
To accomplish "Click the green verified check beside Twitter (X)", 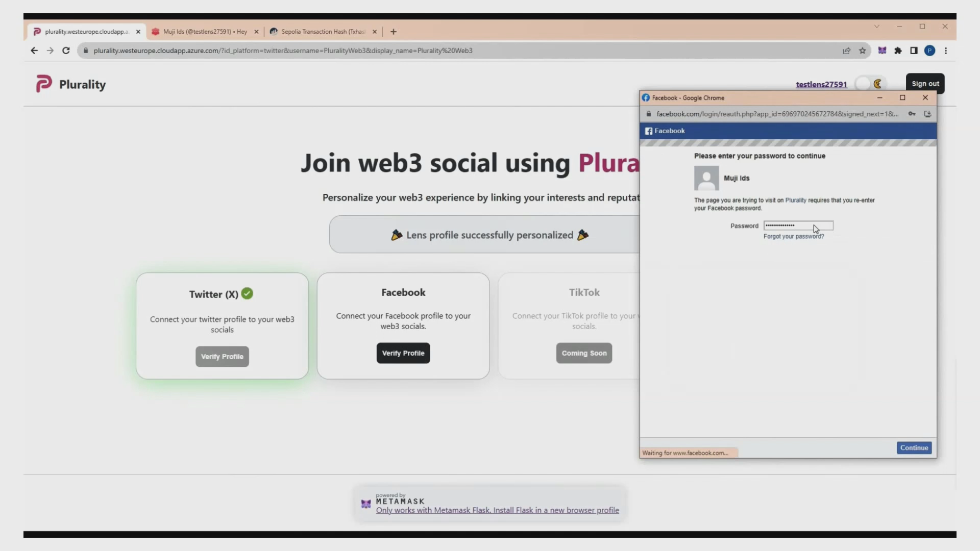I will (247, 293).
